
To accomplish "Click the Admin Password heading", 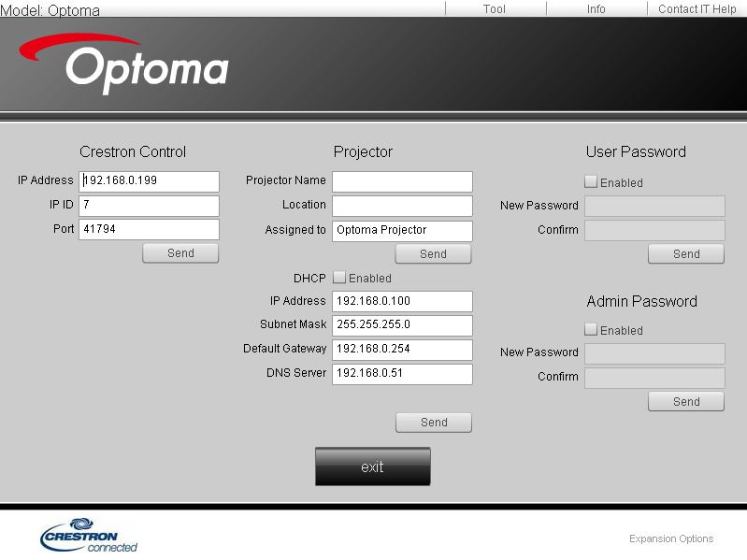I will coord(641,301).
